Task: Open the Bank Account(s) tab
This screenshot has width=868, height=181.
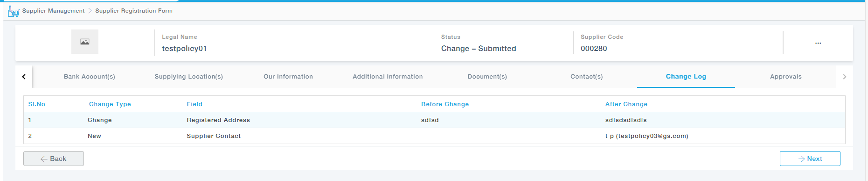Action: coord(90,77)
